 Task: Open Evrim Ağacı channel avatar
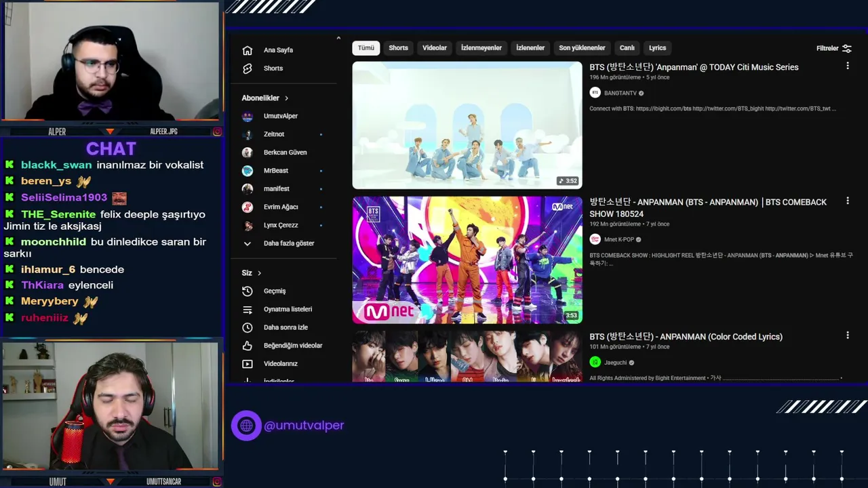click(x=248, y=207)
